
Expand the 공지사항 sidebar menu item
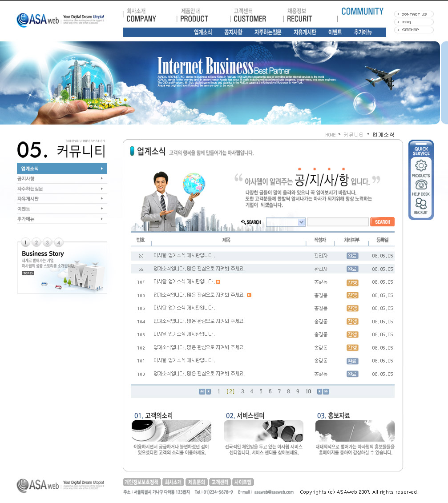click(x=62, y=179)
